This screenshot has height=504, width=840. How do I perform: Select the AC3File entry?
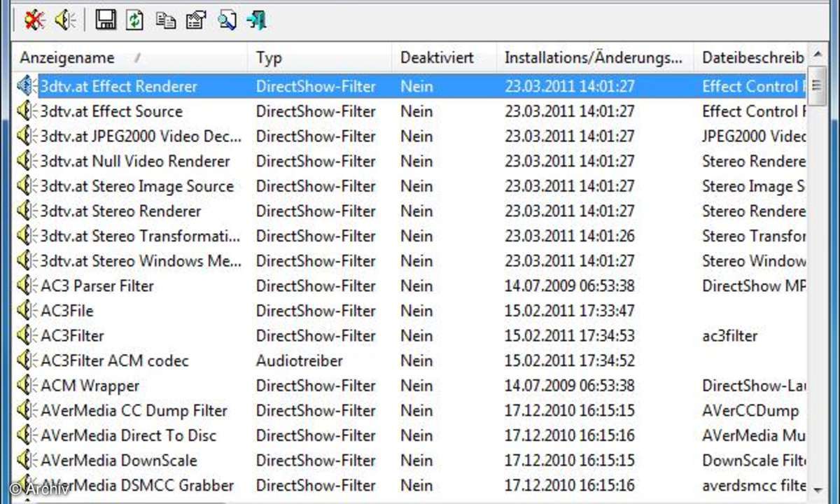pyautogui.click(x=67, y=311)
